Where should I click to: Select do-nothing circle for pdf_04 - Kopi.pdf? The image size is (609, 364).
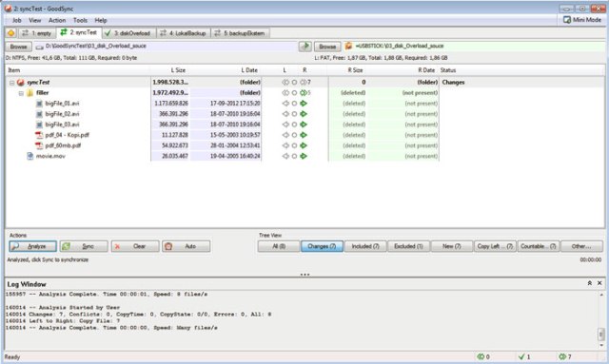294,135
